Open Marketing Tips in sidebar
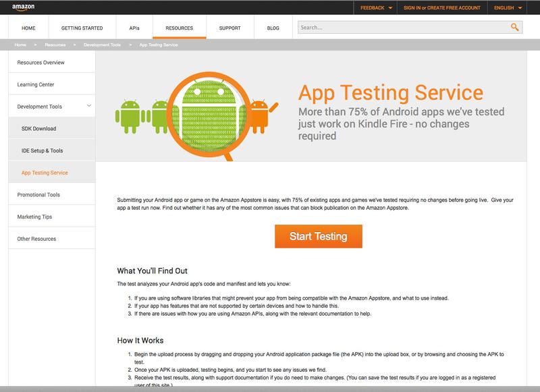The width and height of the screenshot is (540, 392). point(52,217)
